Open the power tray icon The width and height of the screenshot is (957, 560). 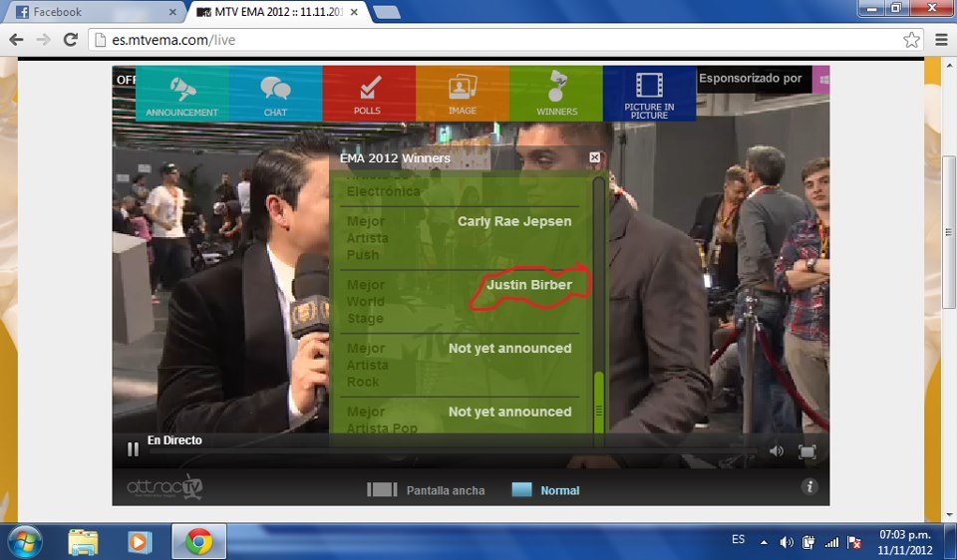808,542
